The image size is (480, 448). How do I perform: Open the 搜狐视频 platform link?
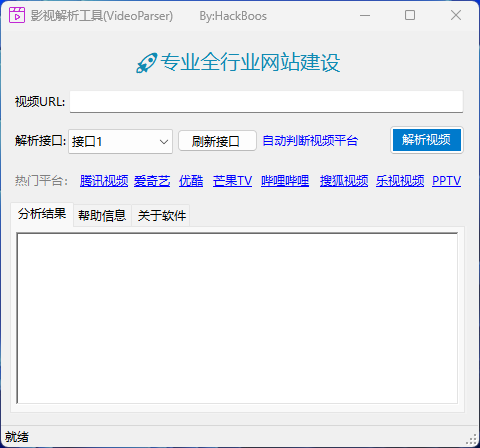344,181
